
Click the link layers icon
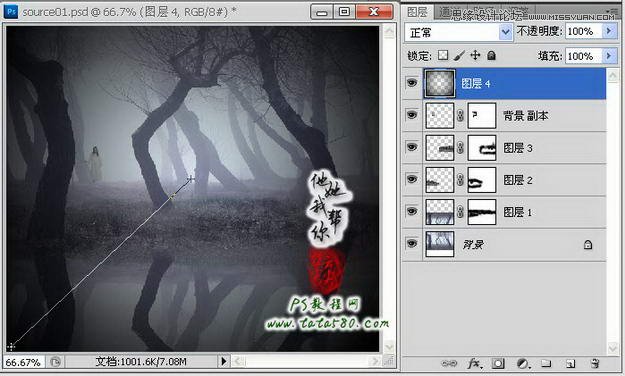coord(449,363)
